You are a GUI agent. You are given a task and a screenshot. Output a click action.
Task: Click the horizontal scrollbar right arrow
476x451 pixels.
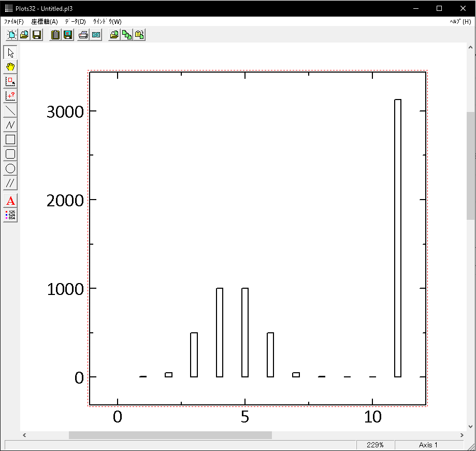(x=461, y=435)
